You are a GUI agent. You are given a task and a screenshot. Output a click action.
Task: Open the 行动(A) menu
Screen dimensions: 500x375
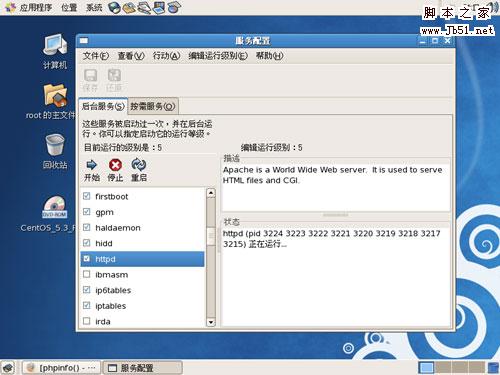click(166, 56)
